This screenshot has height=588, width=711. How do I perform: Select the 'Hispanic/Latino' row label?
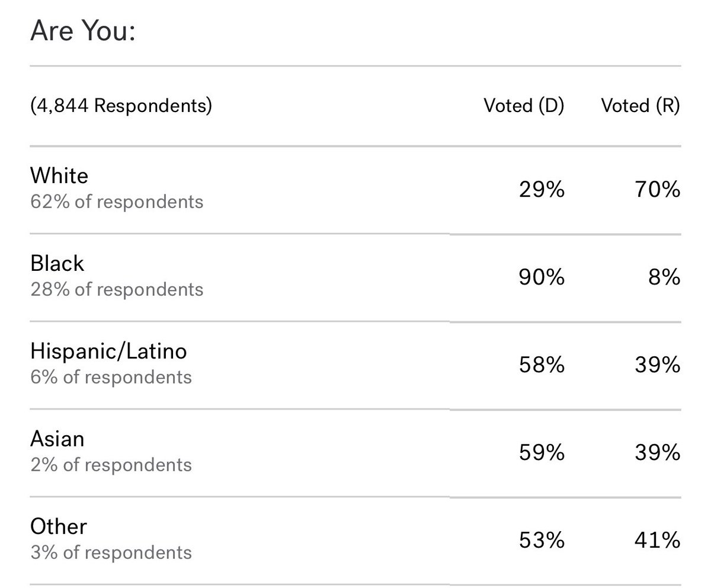pyautogui.click(x=108, y=351)
